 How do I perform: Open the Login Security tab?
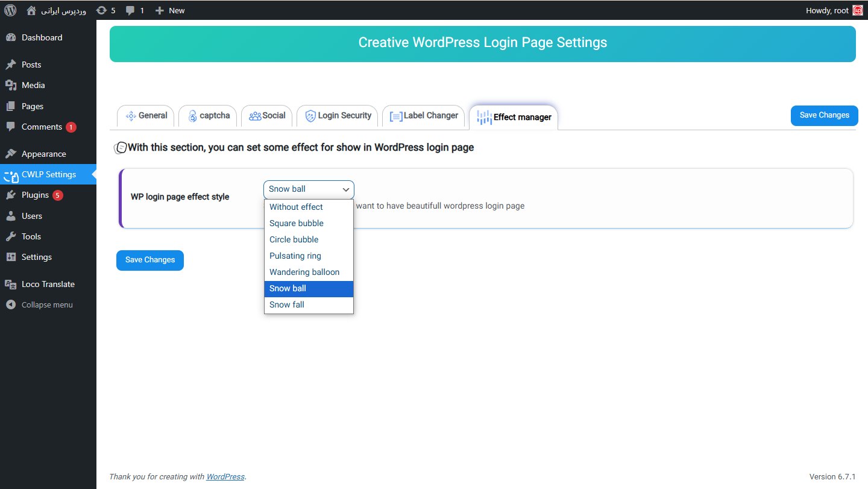(x=337, y=115)
